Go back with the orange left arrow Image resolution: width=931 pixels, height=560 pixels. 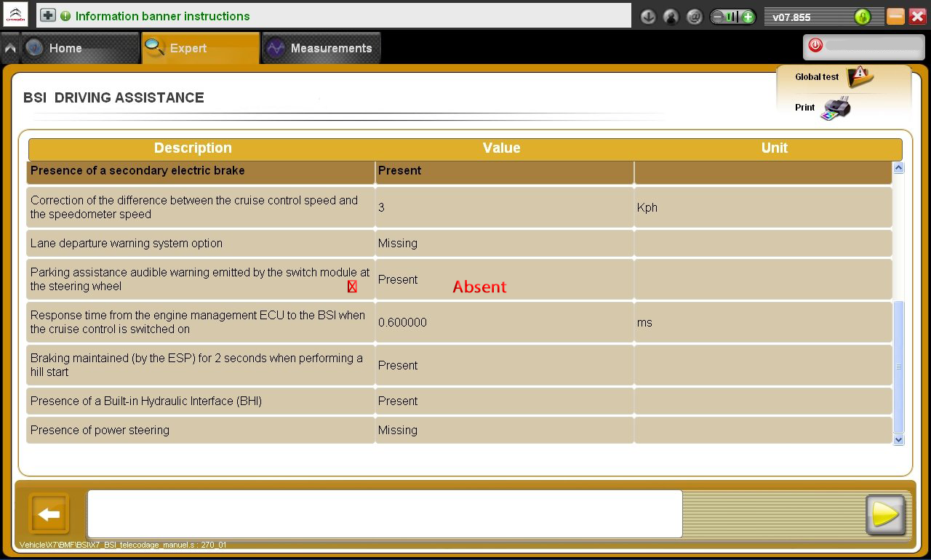tap(49, 515)
